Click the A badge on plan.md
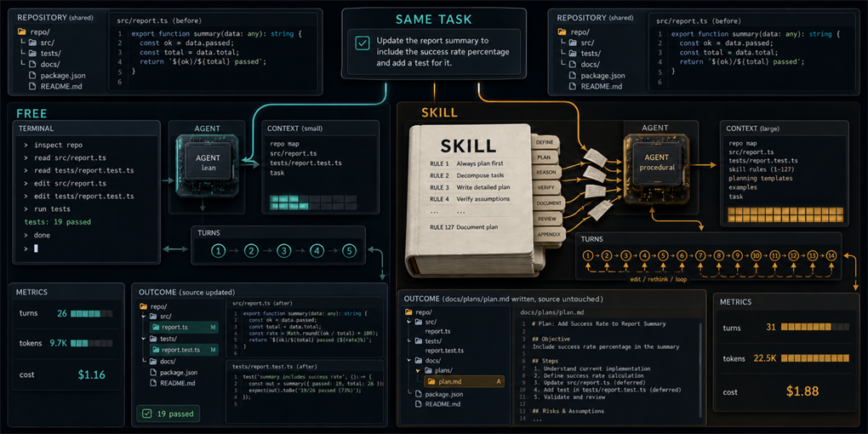Image resolution: width=868 pixels, height=434 pixels. point(498,381)
